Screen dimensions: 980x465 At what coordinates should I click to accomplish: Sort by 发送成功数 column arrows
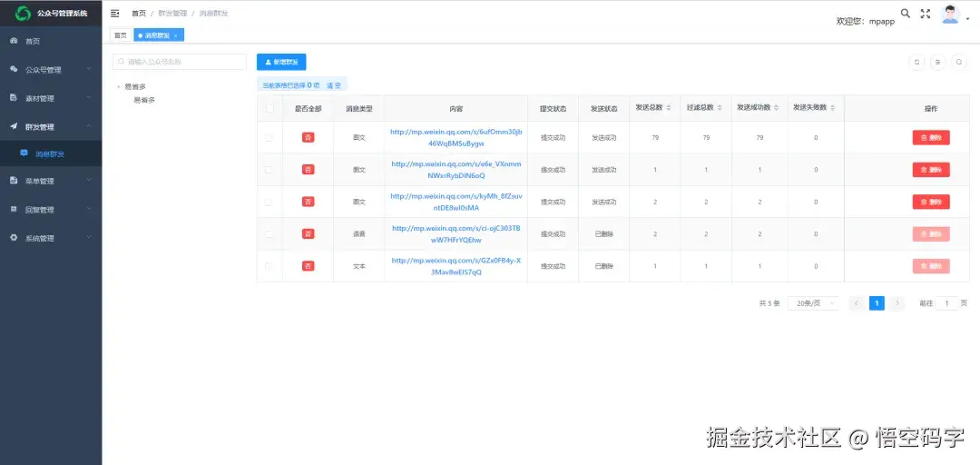(x=776, y=108)
